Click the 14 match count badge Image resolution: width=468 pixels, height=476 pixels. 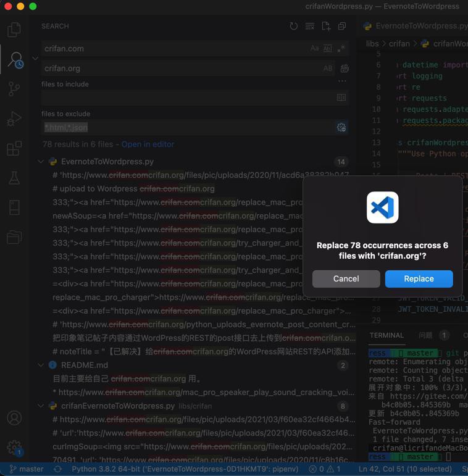(x=341, y=162)
